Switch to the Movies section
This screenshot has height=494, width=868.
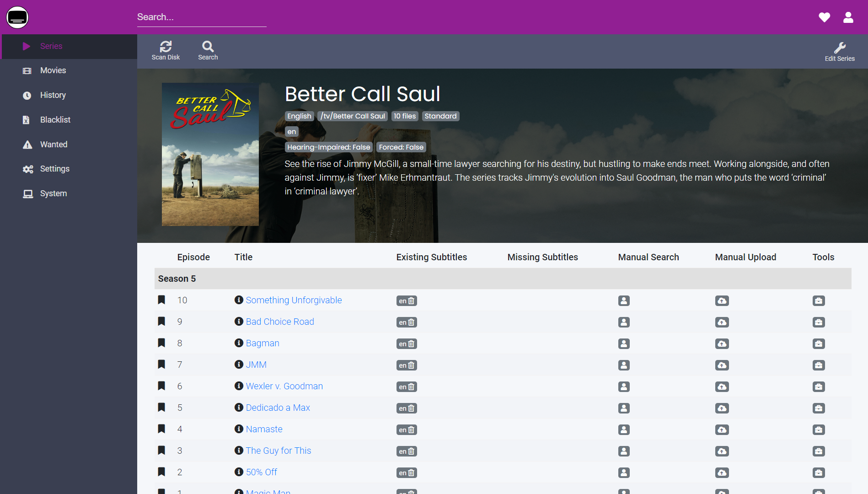53,70
